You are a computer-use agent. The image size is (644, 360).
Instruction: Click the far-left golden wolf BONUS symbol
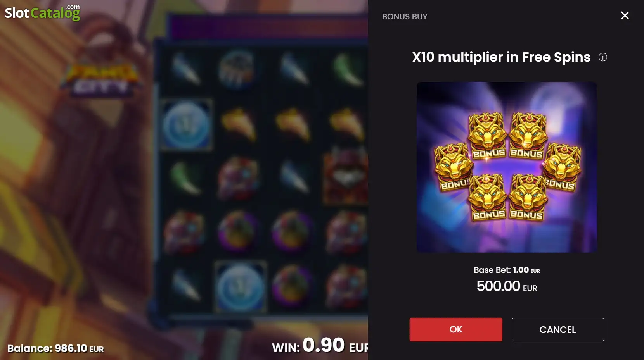coord(453,167)
